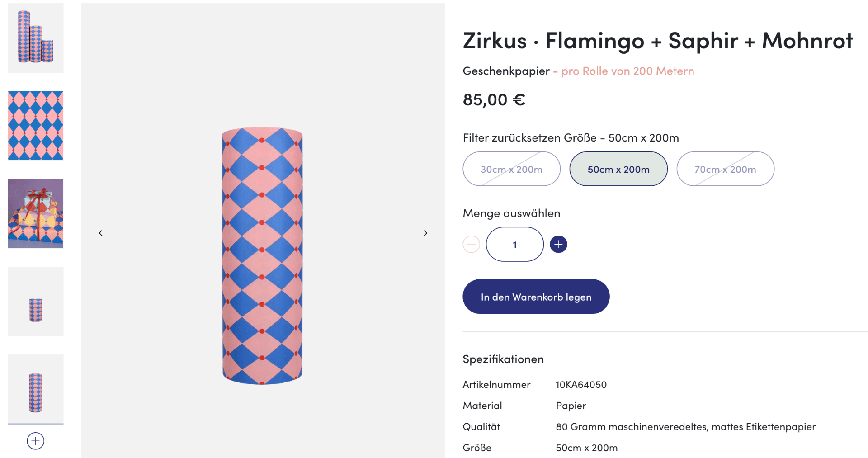Open thumbnail of wrapped gifts with ribbon
The height and width of the screenshot is (458, 868).
[36, 213]
